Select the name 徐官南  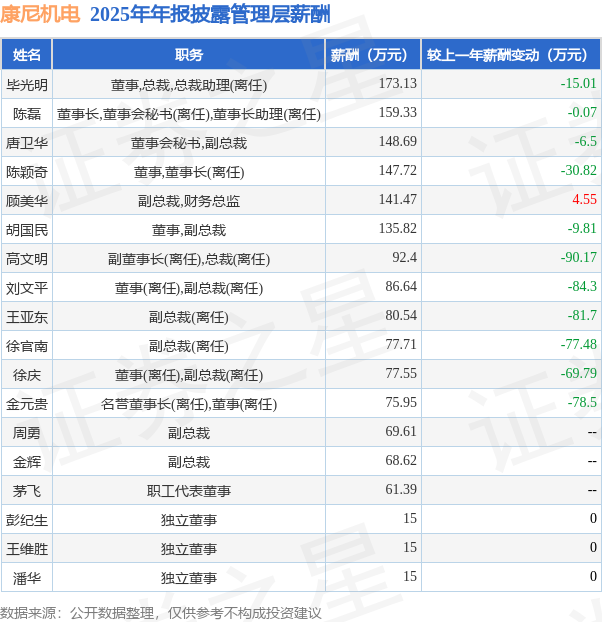(x=27, y=346)
